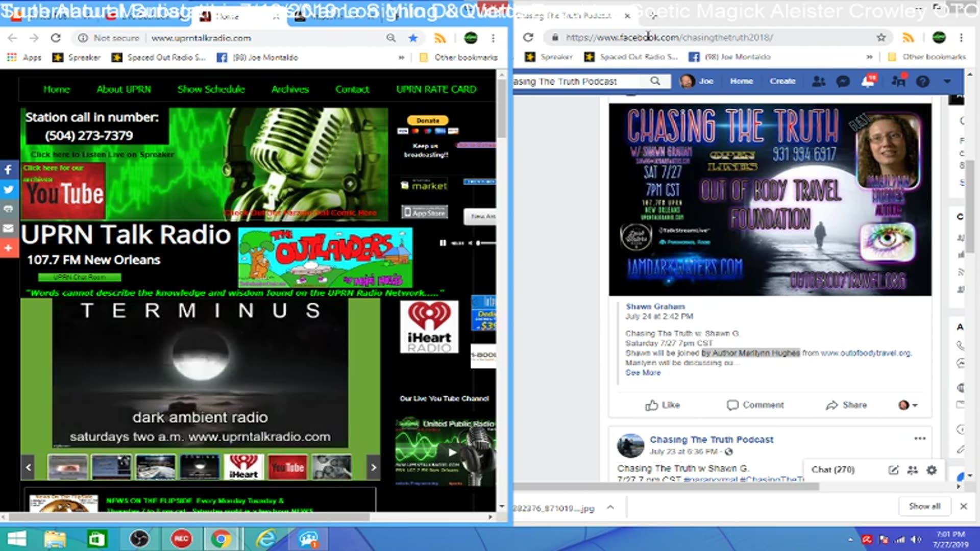Open the Chrome menu in the Facebook window
Image resolution: width=980 pixels, height=551 pixels.
[961, 37]
